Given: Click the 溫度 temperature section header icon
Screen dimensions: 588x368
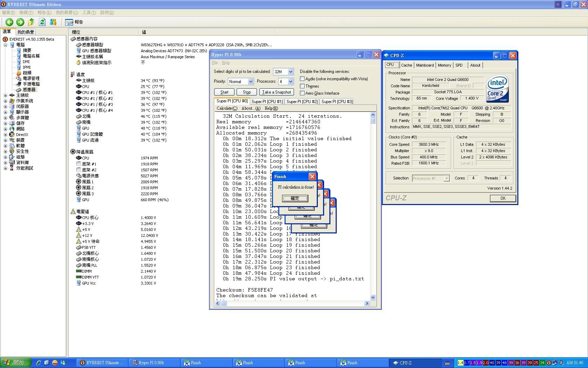Looking at the screenshot, I should click(73, 75).
